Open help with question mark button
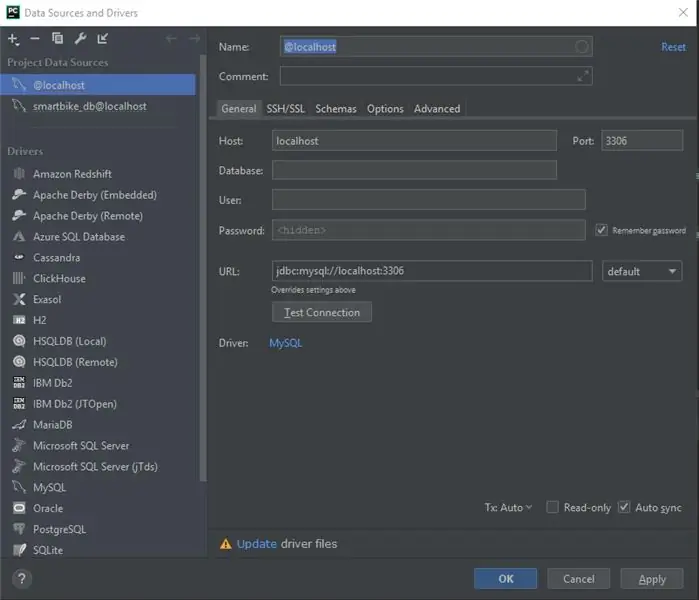The width and height of the screenshot is (699, 600). tap(21, 579)
